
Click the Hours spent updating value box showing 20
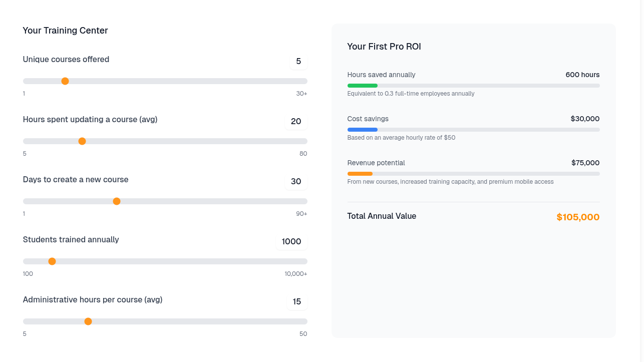point(296,122)
